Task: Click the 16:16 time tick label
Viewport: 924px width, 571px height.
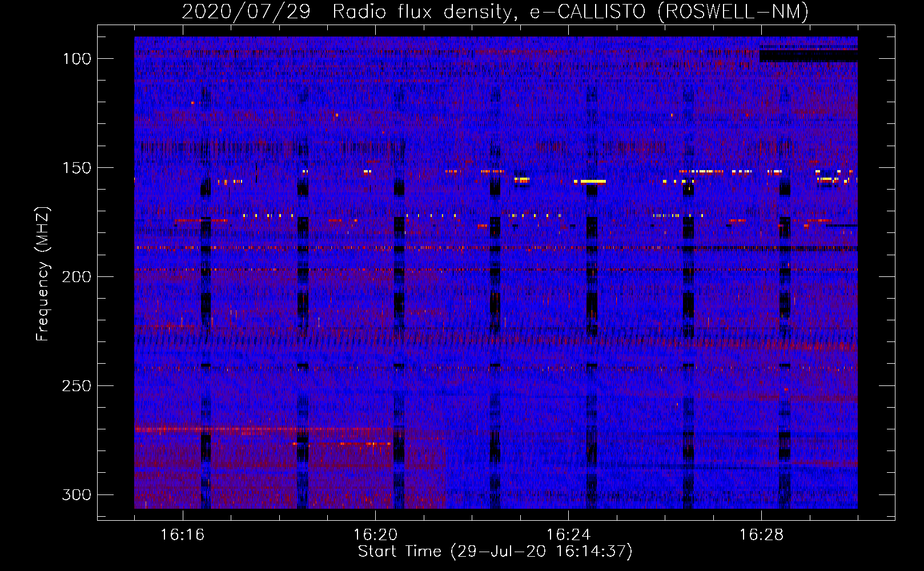Action: pyautogui.click(x=182, y=535)
